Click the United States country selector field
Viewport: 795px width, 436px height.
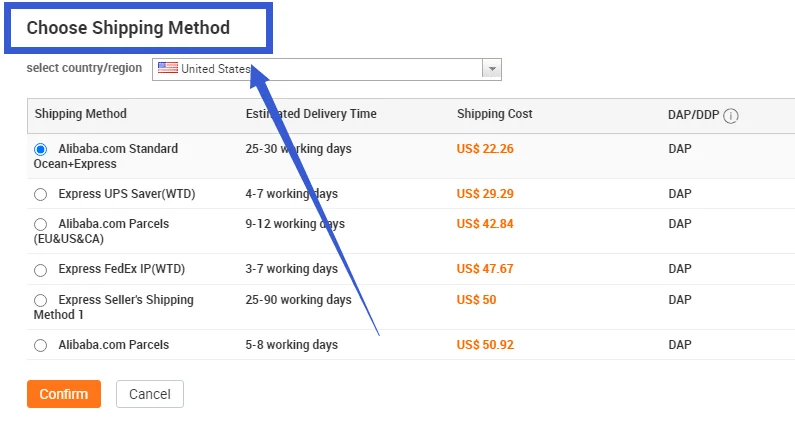(320, 69)
